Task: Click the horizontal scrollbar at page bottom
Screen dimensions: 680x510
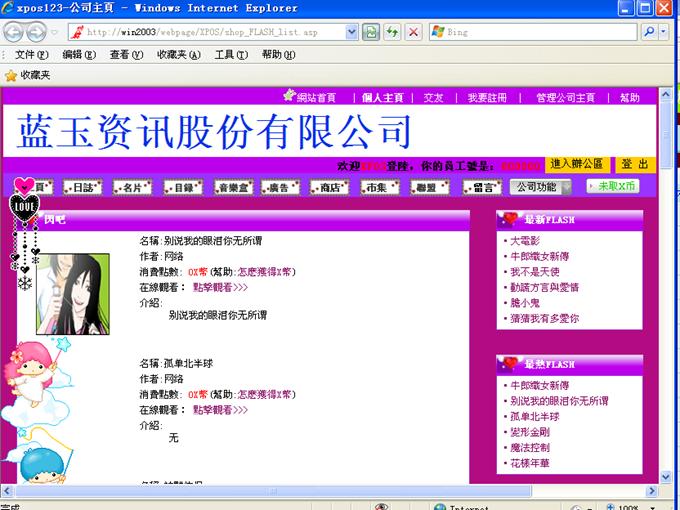Action: coord(330,491)
